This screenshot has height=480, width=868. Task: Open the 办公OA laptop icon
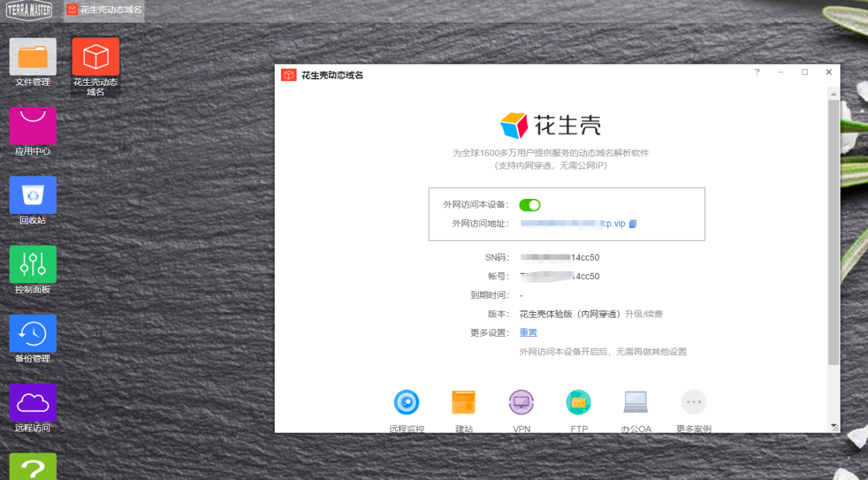click(636, 403)
